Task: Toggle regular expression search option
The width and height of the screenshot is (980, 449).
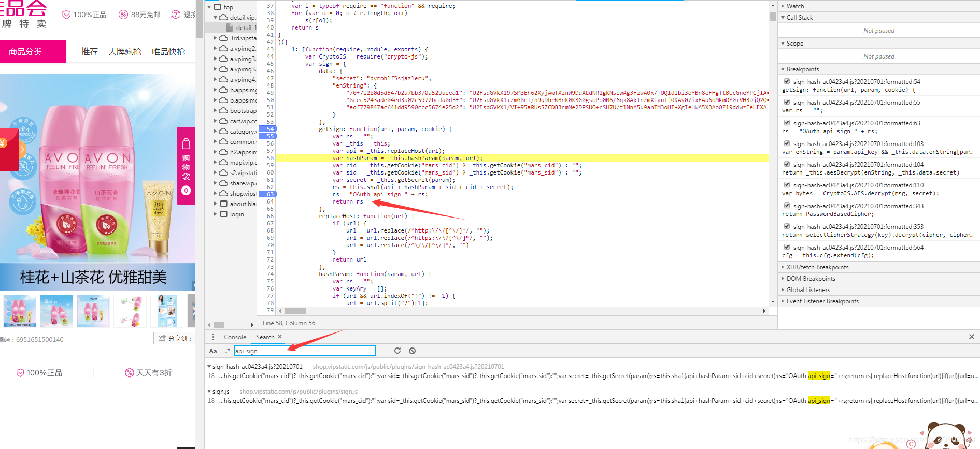Action: (227, 351)
